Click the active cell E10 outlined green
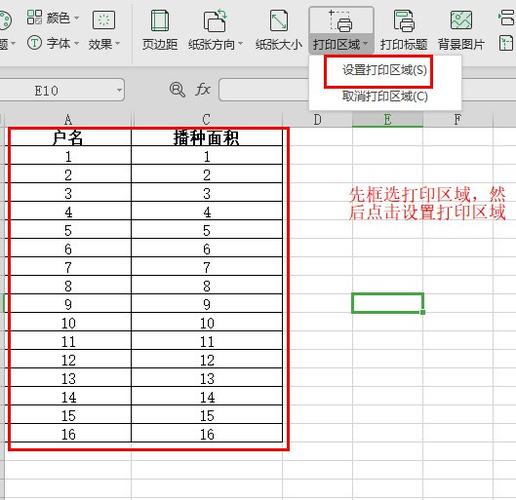516x500 pixels. 387,303
